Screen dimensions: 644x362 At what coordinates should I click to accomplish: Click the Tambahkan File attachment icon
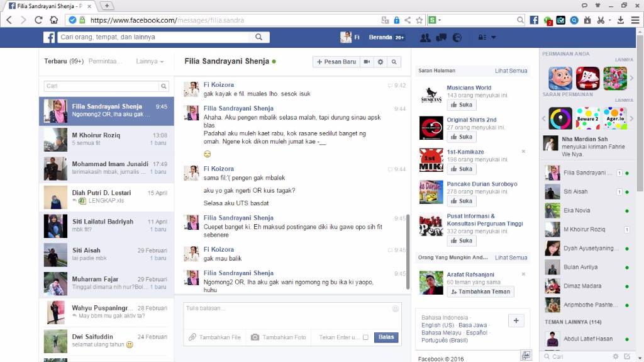click(x=192, y=337)
